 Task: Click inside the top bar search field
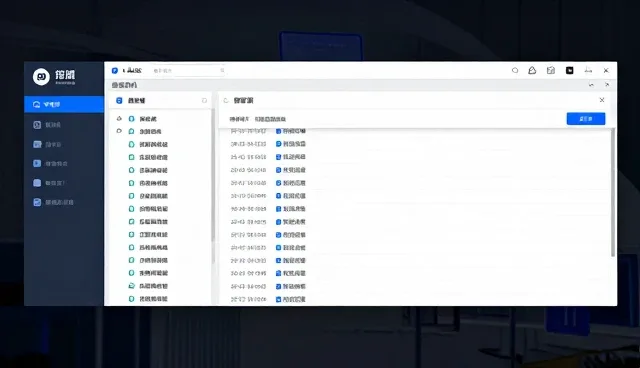pos(189,71)
